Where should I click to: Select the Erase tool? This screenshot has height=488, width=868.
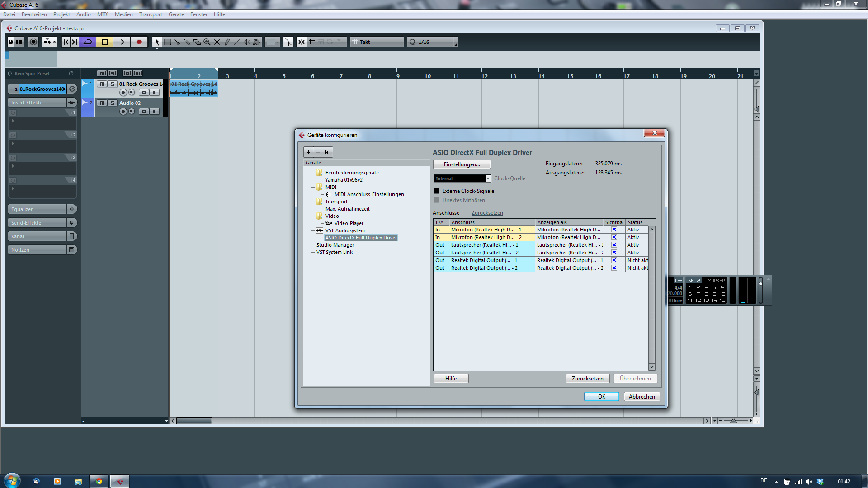[197, 42]
